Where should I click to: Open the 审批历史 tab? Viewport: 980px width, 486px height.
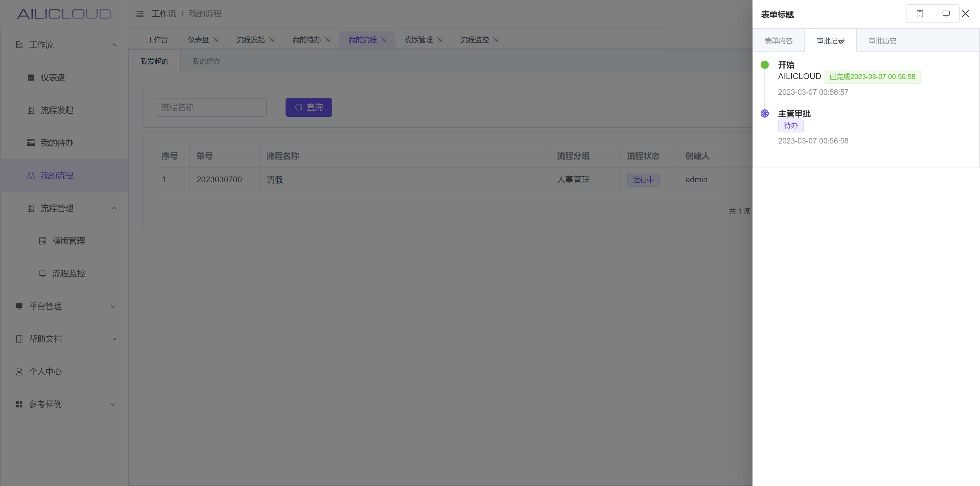883,41
